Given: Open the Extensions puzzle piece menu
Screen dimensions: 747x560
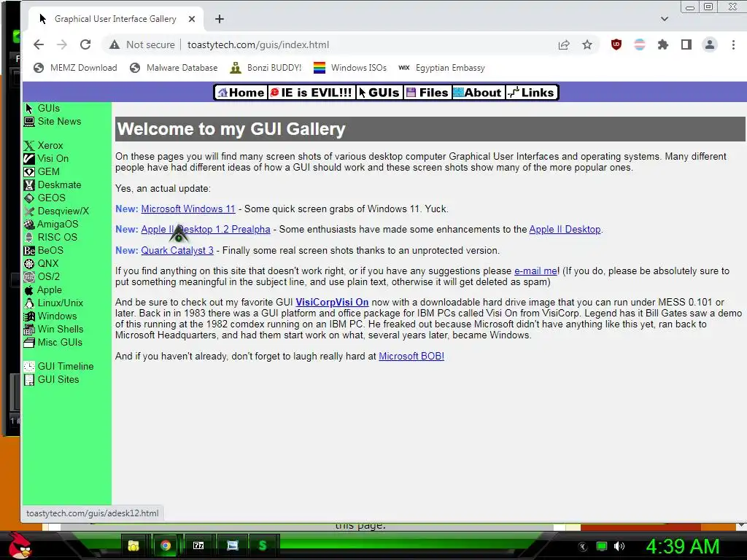Looking at the screenshot, I should pos(662,44).
